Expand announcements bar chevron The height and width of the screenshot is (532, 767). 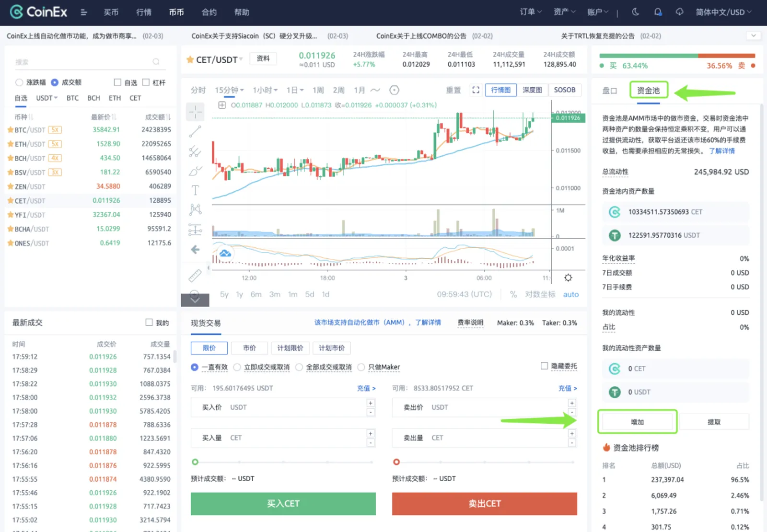[754, 36]
